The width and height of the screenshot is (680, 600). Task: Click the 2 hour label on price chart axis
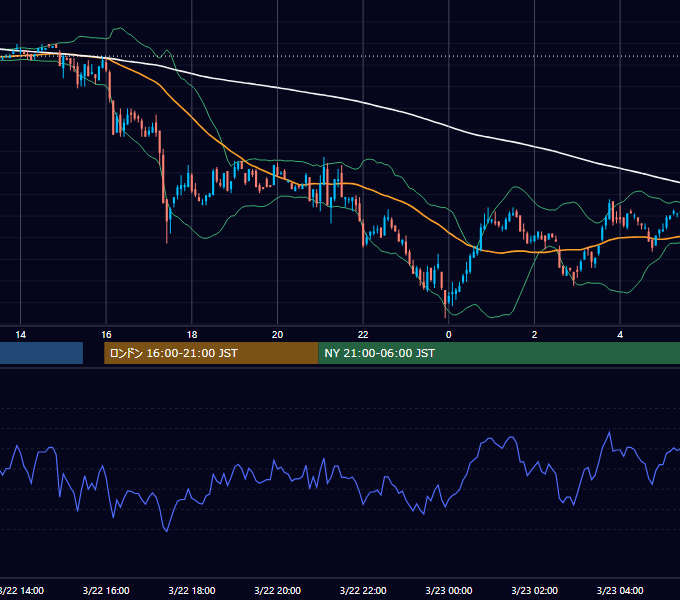click(x=534, y=335)
